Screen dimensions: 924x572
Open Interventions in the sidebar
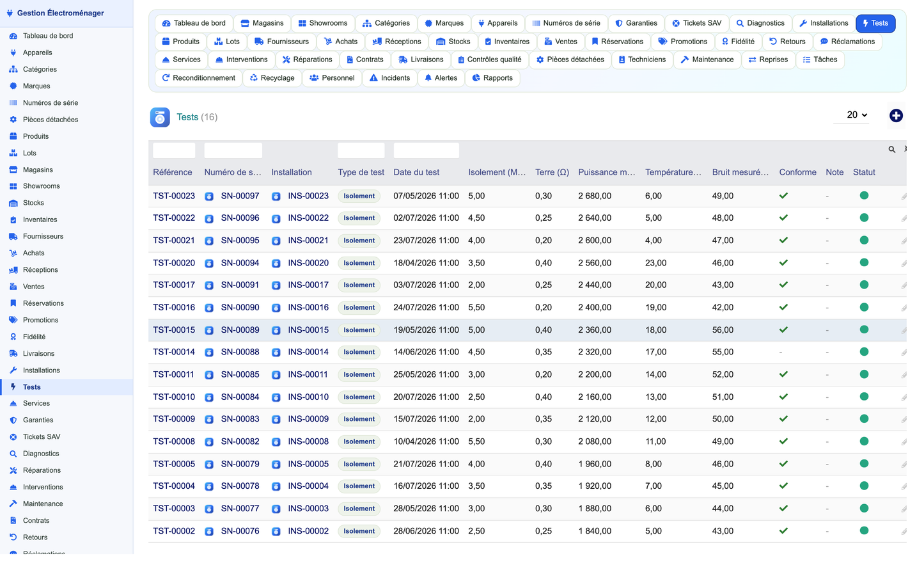(43, 487)
